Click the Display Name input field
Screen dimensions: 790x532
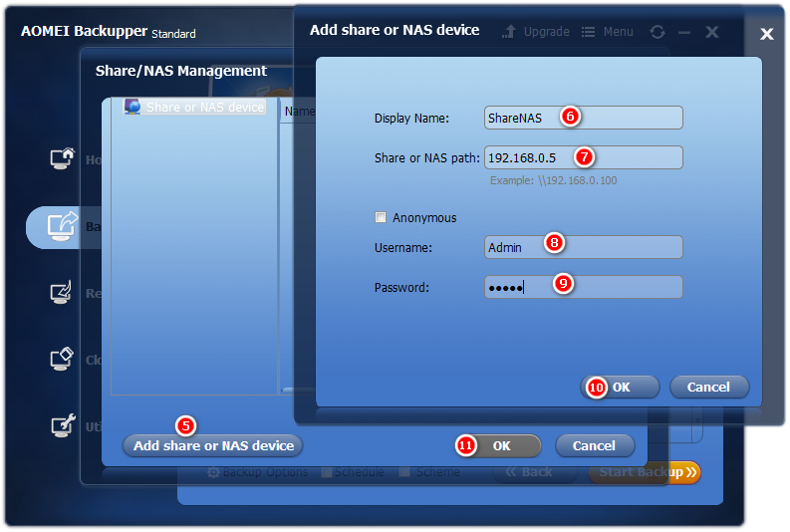(x=584, y=118)
